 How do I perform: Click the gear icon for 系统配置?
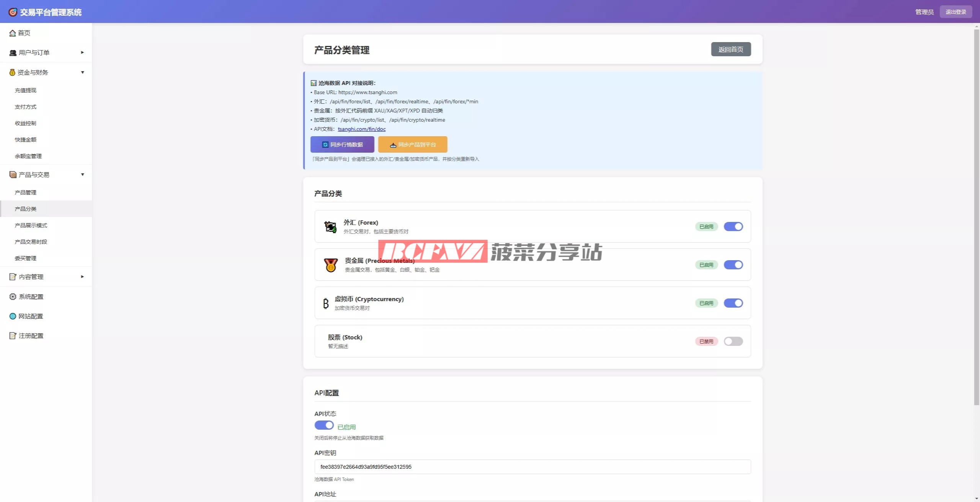tap(13, 297)
